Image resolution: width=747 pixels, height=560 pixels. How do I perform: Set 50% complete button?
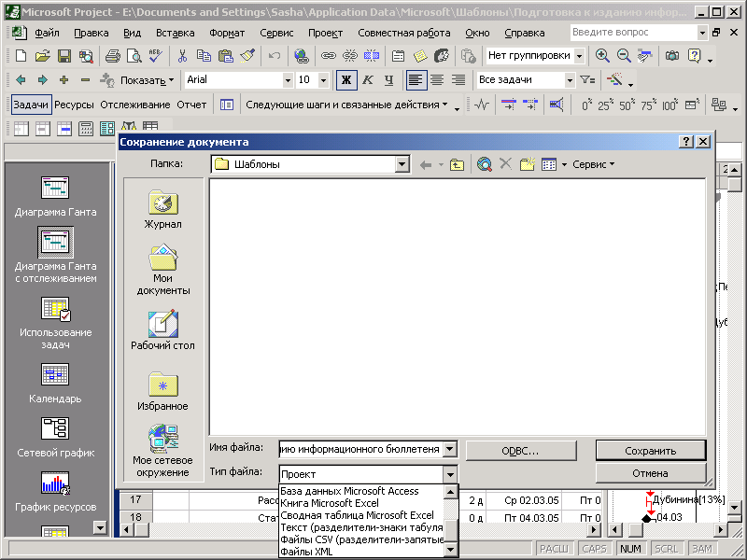click(x=626, y=105)
